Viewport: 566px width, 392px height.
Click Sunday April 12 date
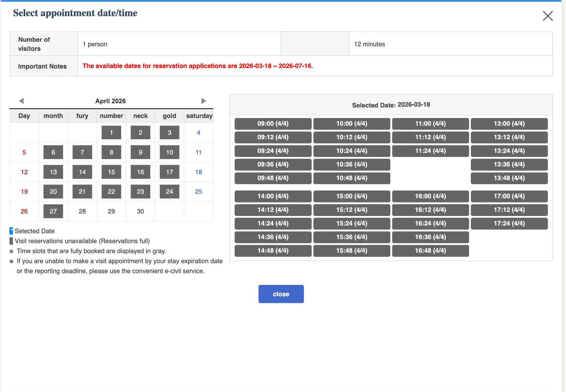pyautogui.click(x=24, y=172)
